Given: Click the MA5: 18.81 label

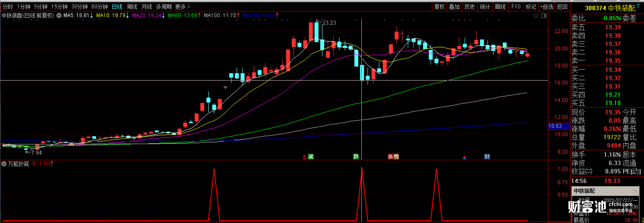Looking at the screenshot, I should point(78,15).
